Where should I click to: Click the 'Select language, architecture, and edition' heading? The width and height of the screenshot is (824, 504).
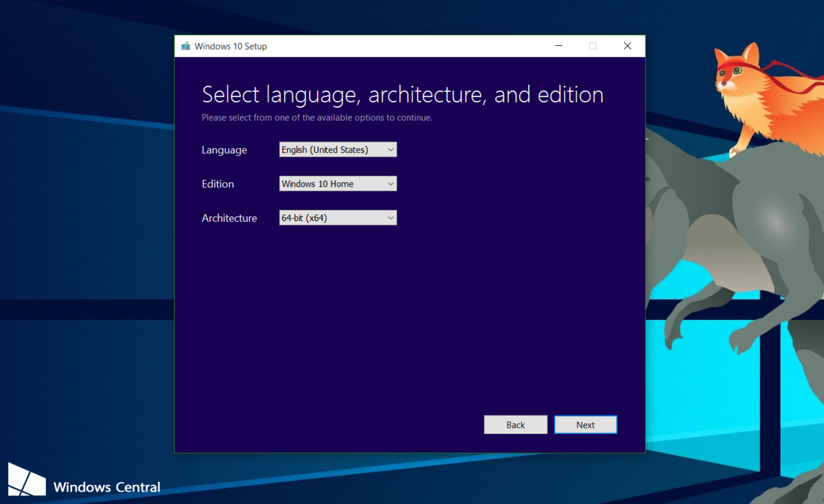pos(402,95)
